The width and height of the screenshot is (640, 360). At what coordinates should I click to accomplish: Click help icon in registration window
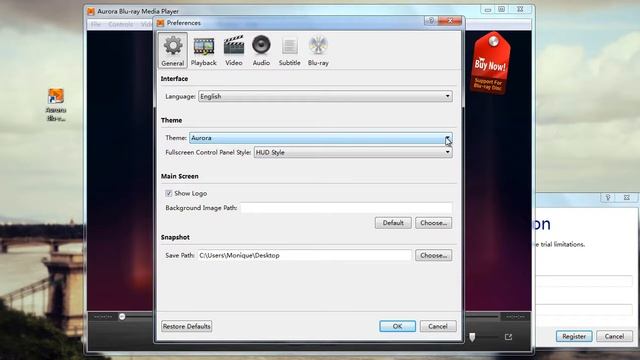608,198
